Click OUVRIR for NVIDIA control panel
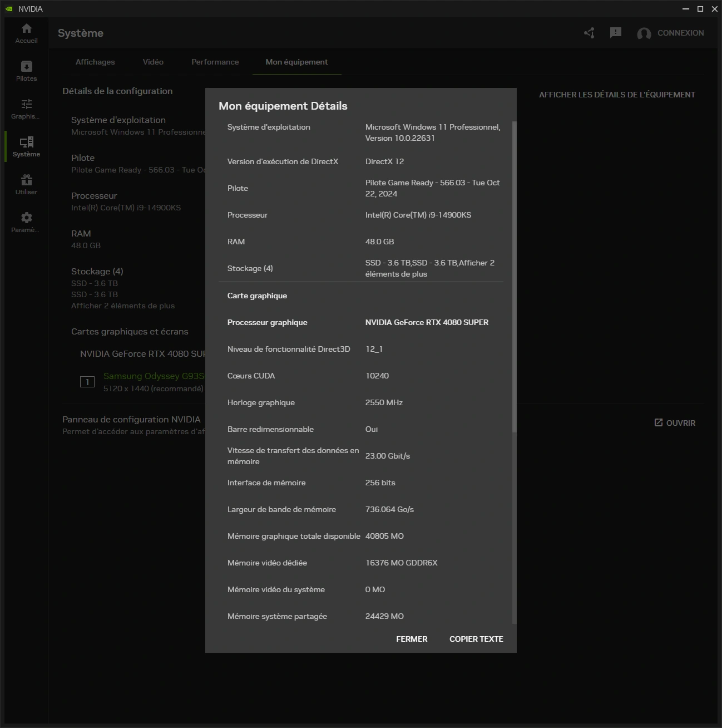Screen dimensions: 722x728 [675, 423]
